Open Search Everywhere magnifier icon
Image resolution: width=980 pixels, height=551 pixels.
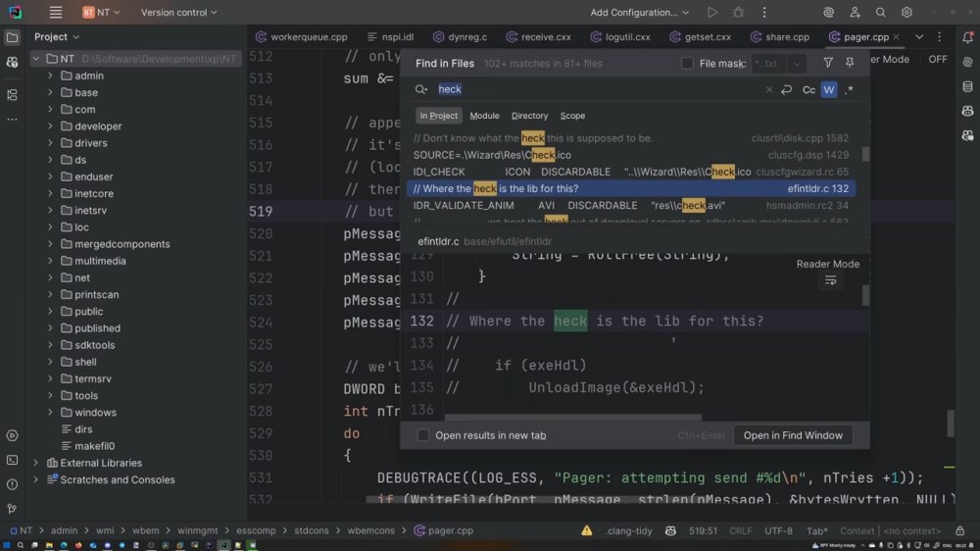tap(881, 13)
